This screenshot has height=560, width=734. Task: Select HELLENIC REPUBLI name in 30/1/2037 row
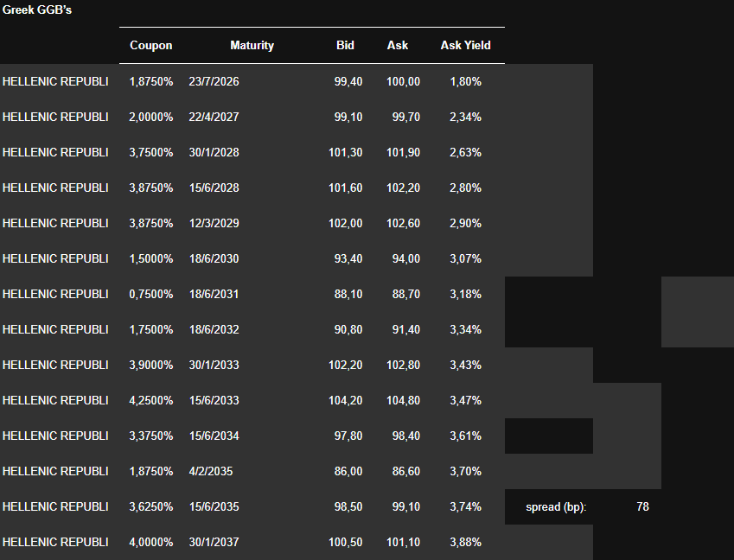[x=55, y=542]
